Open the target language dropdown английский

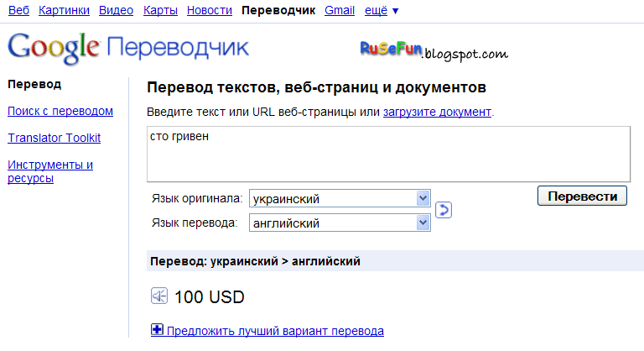tap(340, 223)
